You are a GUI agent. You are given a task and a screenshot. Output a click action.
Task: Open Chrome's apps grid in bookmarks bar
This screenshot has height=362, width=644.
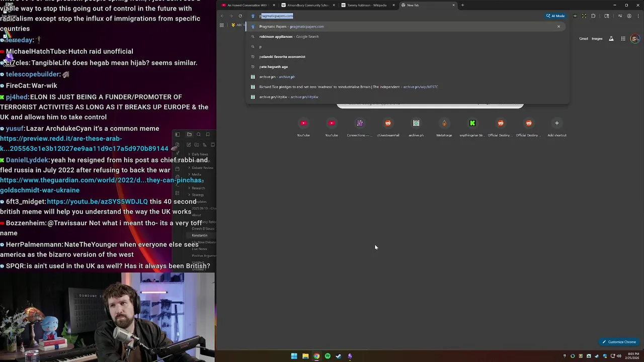tap(221, 25)
